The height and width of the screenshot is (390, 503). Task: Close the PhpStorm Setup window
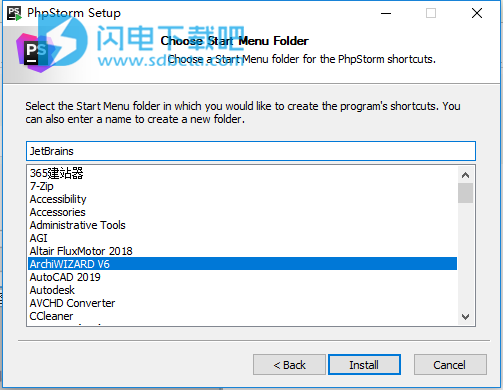click(477, 13)
